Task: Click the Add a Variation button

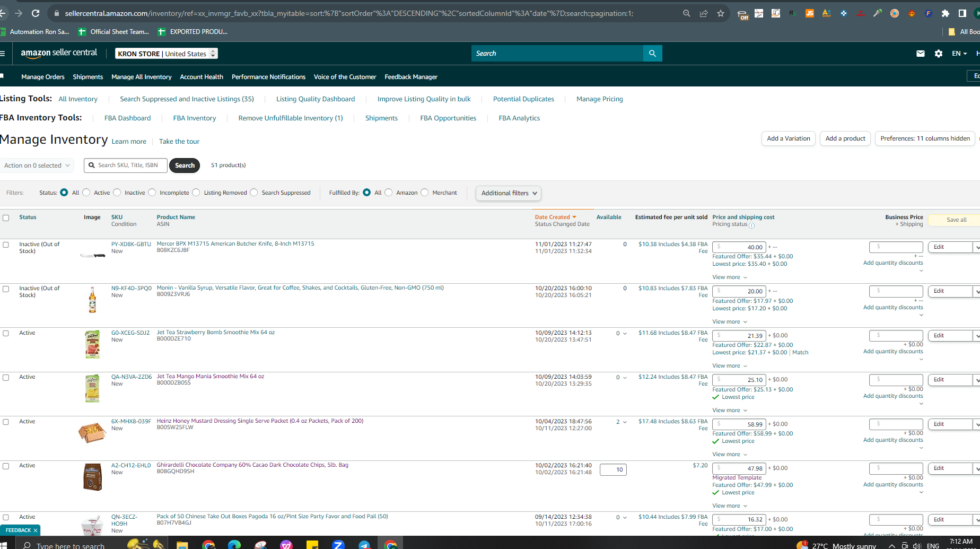Action: coord(789,138)
